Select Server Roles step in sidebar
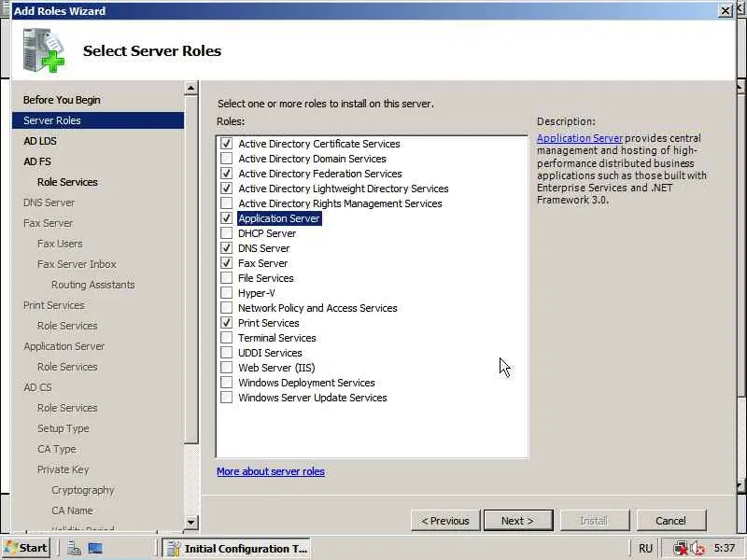Screen dimensions: 747x560 98,120
